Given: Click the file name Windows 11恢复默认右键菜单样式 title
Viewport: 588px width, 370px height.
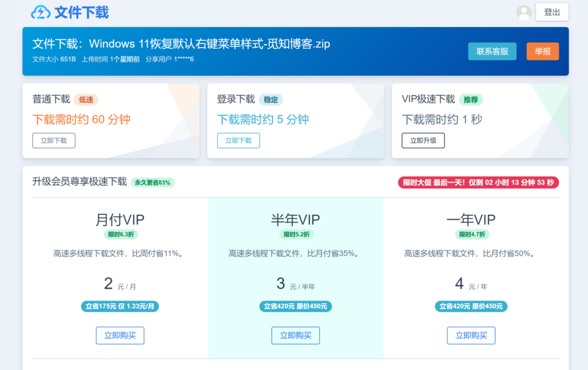Looking at the screenshot, I should 209,44.
